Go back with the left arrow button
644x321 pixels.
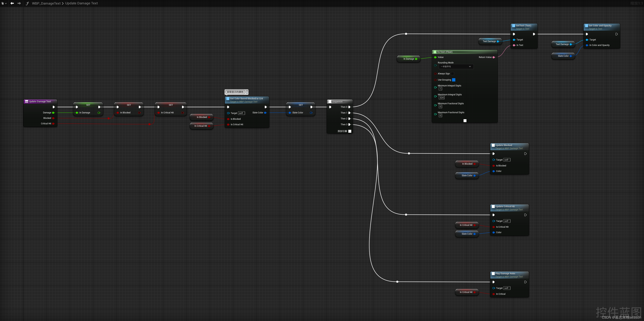click(x=12, y=3)
